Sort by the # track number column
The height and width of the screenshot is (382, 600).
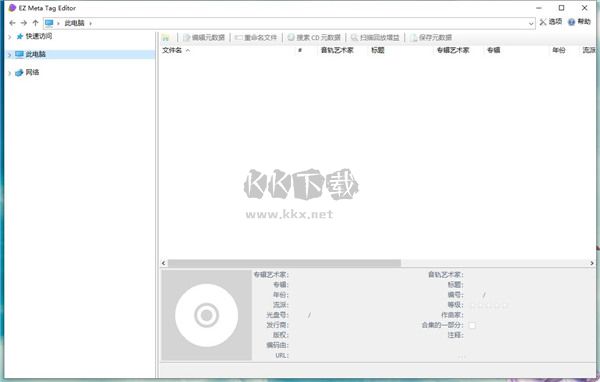point(300,50)
